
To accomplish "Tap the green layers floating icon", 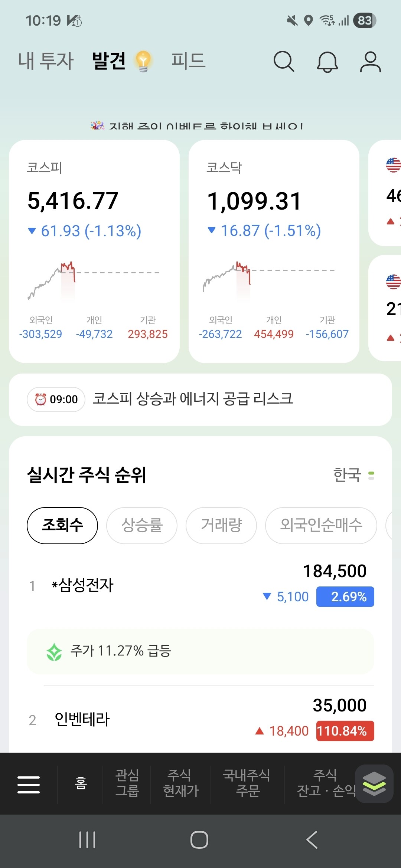I will (374, 783).
